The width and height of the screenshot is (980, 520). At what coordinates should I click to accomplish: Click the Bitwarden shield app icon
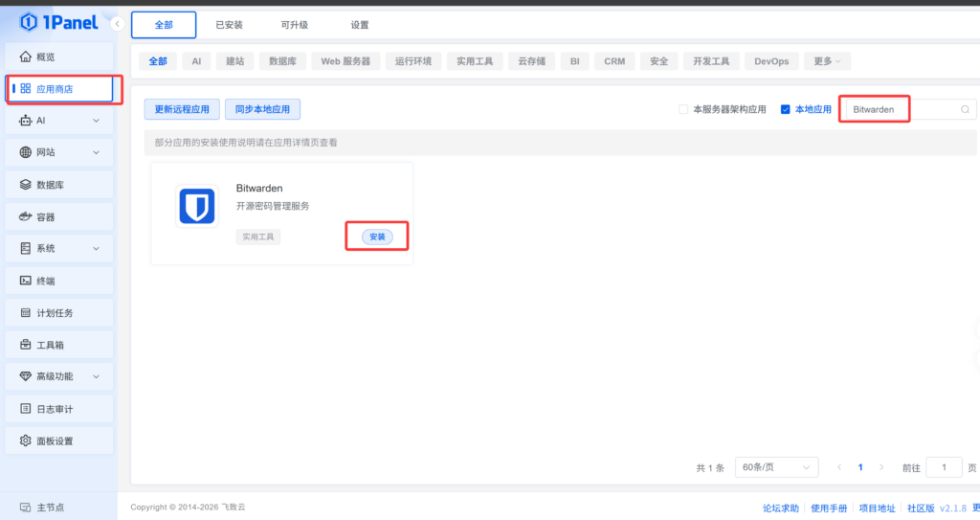point(197,206)
